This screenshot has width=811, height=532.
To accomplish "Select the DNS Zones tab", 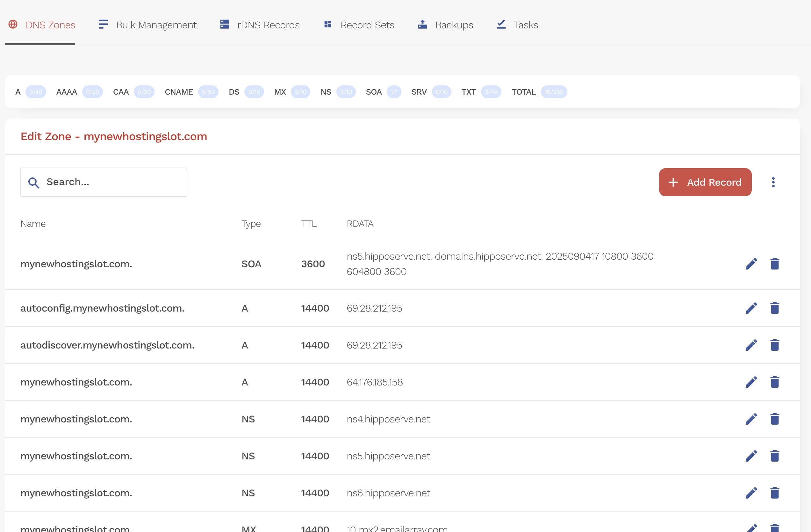I will (x=42, y=25).
